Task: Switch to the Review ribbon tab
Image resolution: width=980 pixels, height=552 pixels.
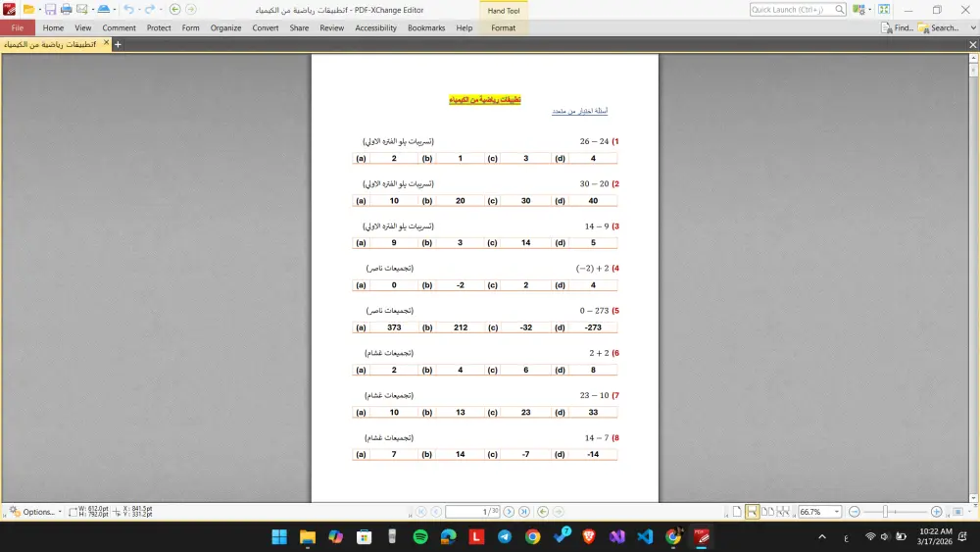Action: [332, 28]
